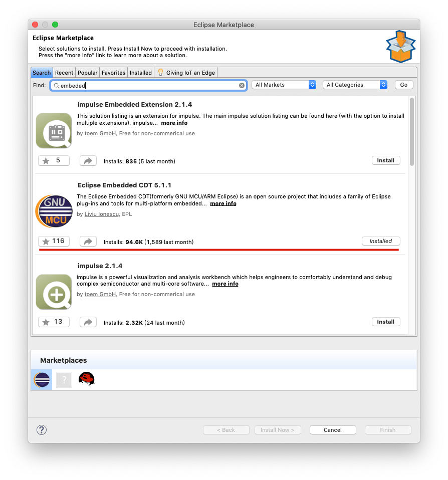
Task: Click the title impulse 2.1.4
Action: [100, 266]
